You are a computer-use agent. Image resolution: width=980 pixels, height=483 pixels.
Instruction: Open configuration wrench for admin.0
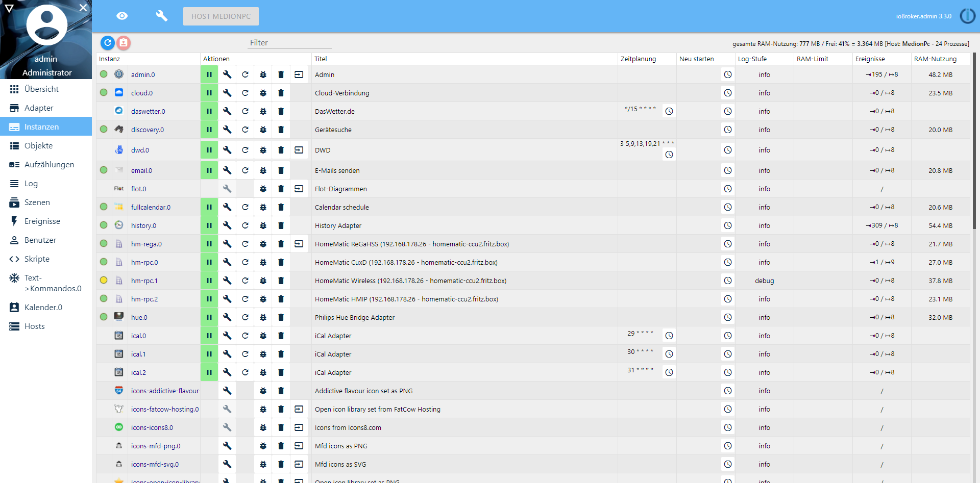point(227,74)
